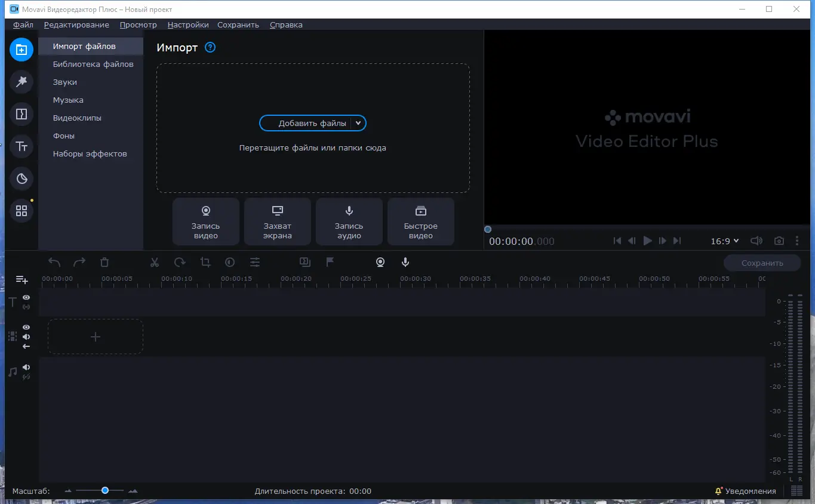This screenshot has width=815, height=504.
Task: Mute the audio track speaker icon
Action: coord(26,368)
